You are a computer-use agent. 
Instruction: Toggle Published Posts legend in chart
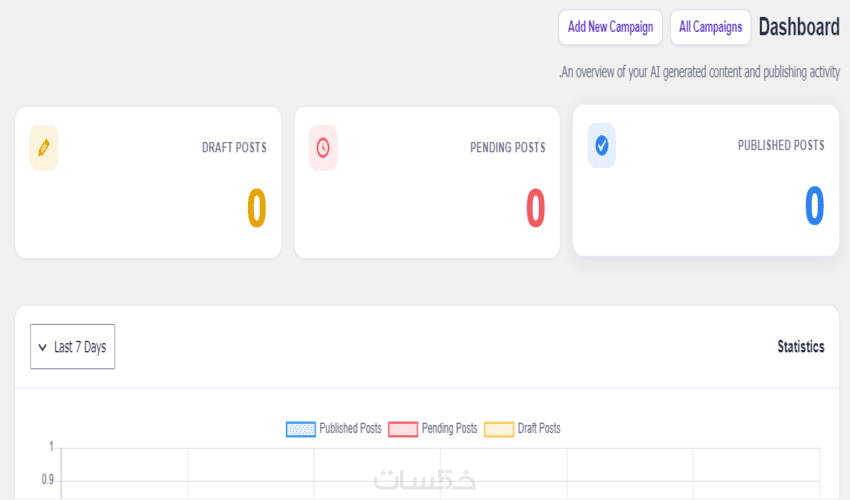point(334,429)
